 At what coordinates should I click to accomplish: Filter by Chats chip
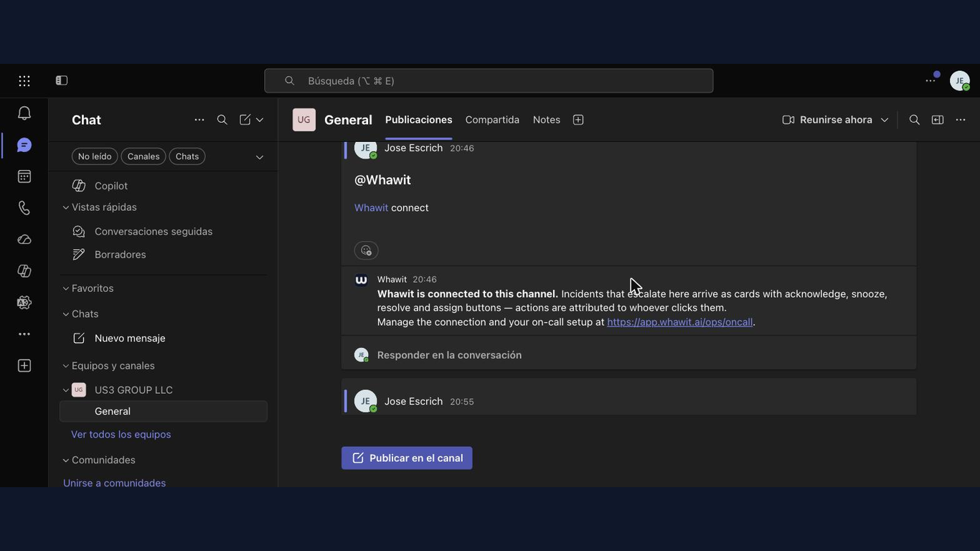187,156
